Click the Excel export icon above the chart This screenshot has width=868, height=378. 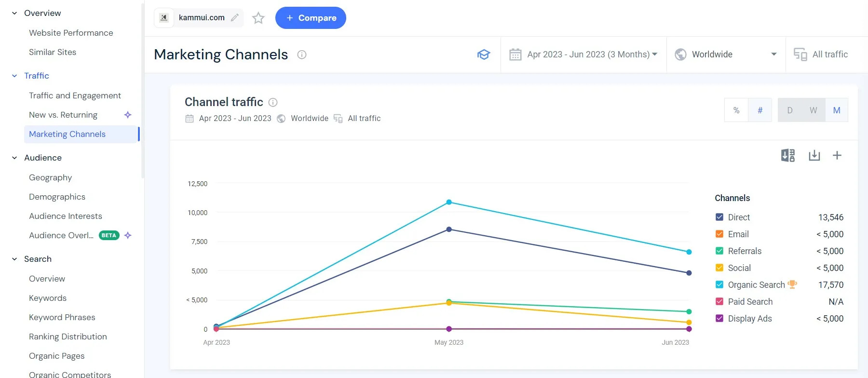(787, 155)
